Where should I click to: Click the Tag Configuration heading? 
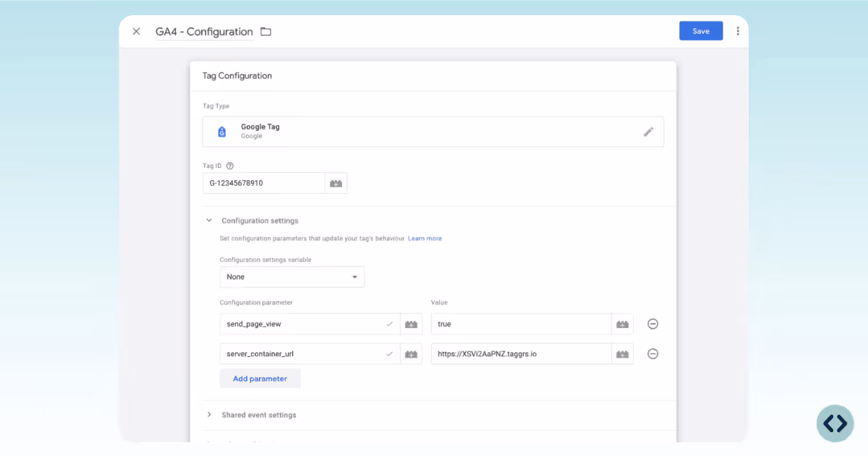click(x=237, y=76)
